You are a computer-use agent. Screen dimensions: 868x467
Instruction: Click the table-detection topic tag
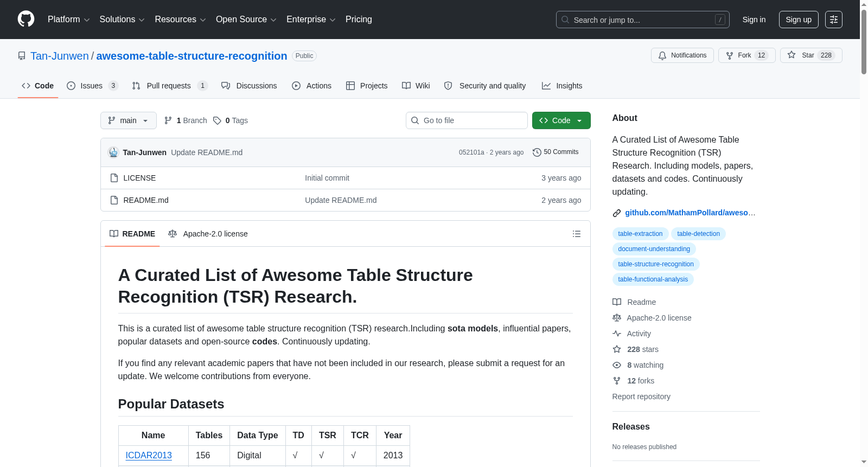698,234
